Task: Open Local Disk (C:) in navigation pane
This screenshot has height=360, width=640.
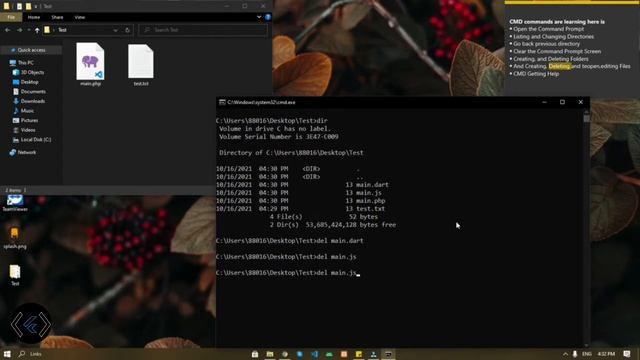Action: [x=36, y=140]
